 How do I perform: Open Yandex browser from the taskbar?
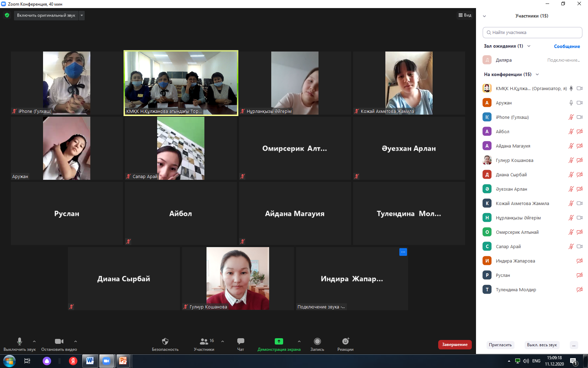(73, 361)
